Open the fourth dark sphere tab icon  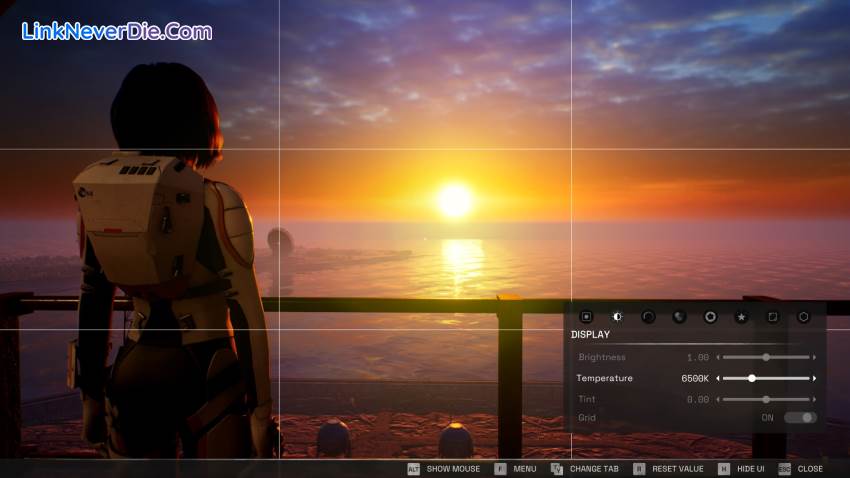point(679,317)
